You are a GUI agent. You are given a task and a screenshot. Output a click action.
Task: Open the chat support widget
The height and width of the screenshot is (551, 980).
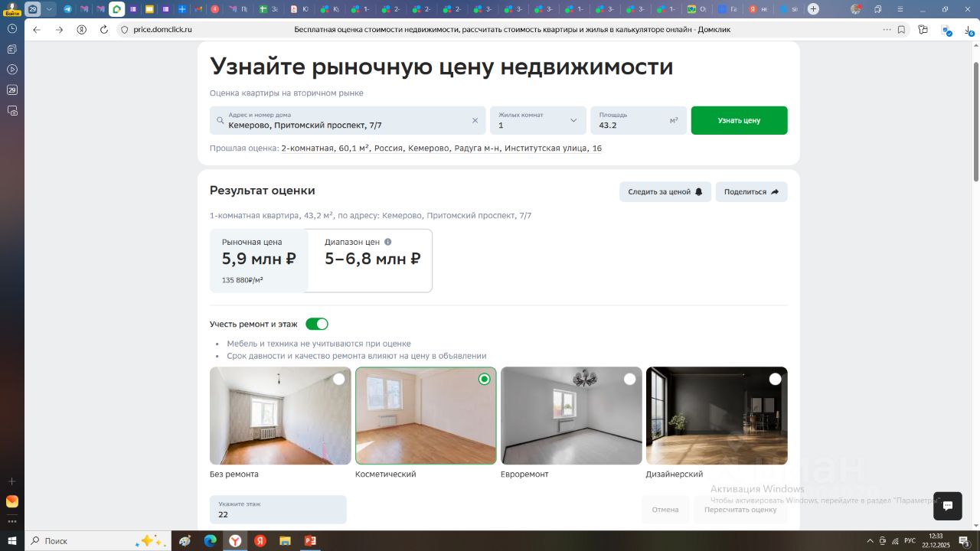[947, 506]
